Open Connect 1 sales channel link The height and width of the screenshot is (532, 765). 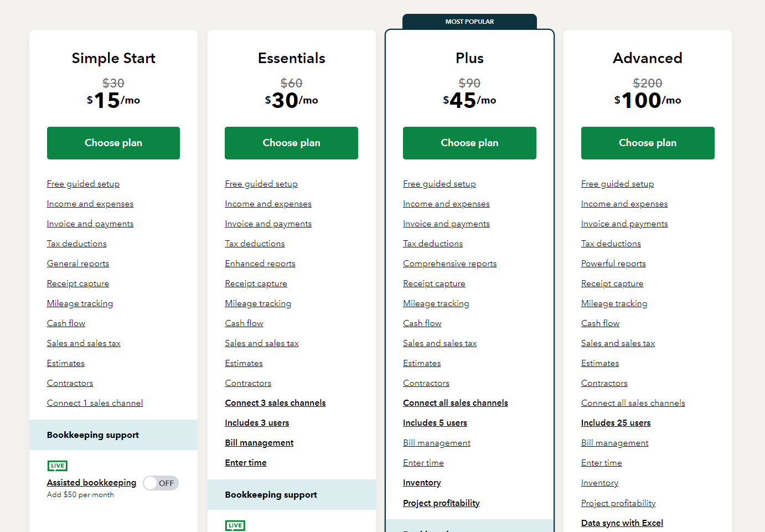(95, 403)
